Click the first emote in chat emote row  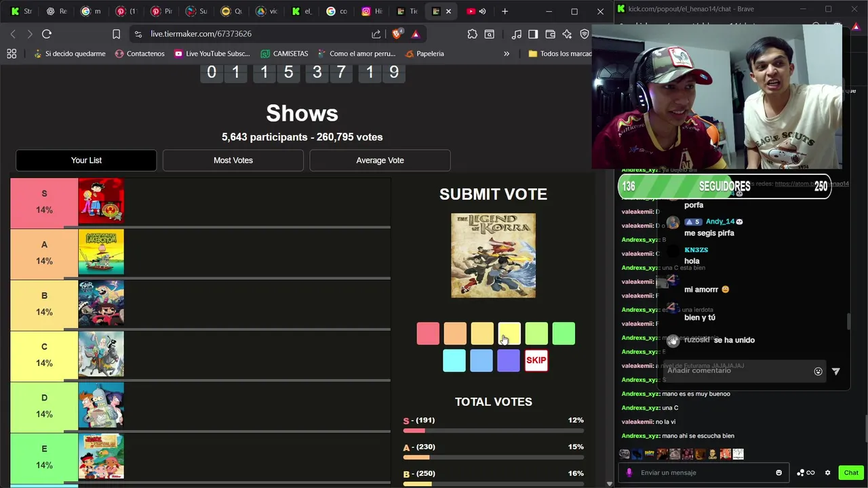[625, 453]
